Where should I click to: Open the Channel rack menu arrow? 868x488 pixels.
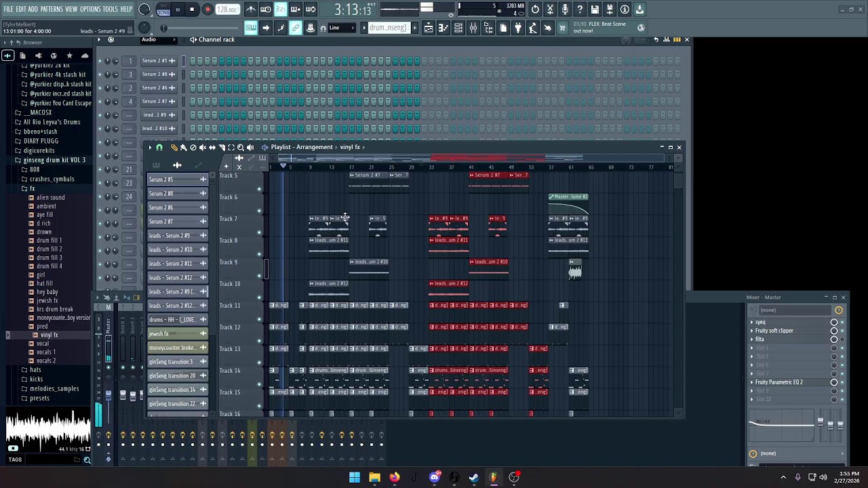click(100, 39)
